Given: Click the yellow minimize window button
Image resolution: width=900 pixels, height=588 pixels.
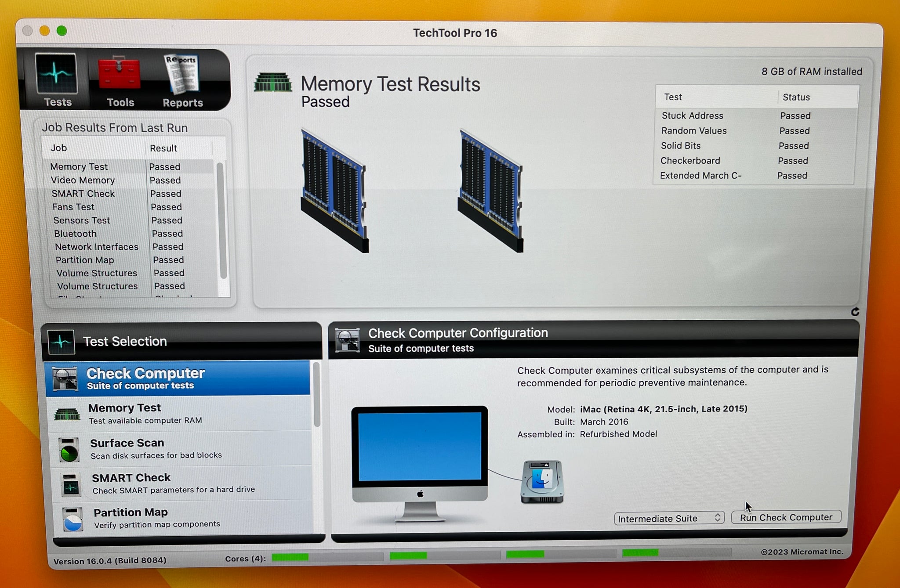Looking at the screenshot, I should (44, 30).
